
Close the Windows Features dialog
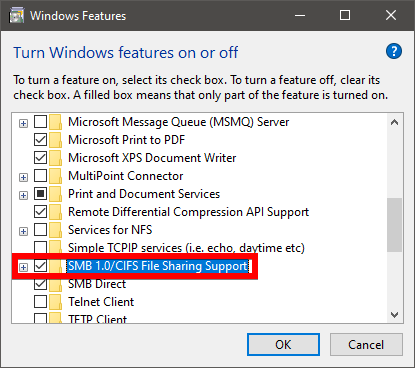click(391, 15)
